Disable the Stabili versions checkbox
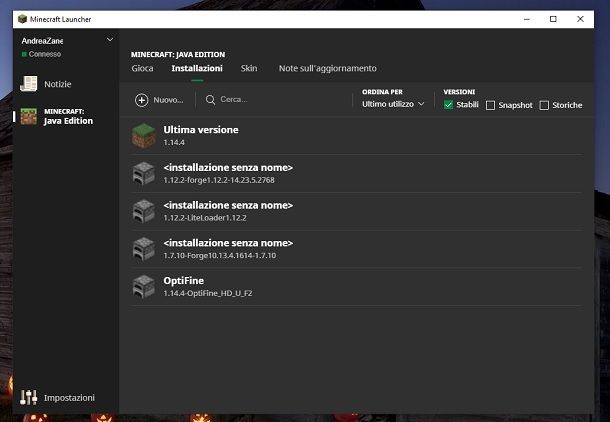Screen dimensions: 610x422 (x=449, y=105)
